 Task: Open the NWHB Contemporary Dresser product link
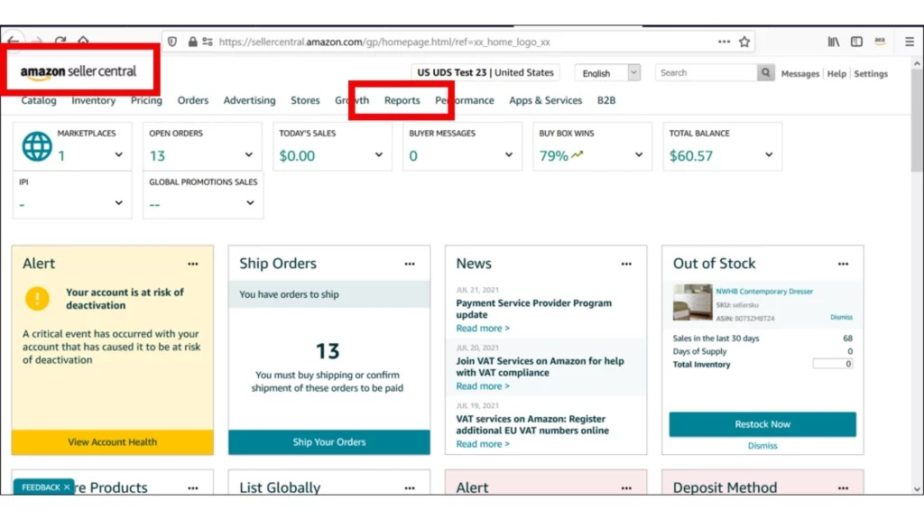tap(764, 291)
